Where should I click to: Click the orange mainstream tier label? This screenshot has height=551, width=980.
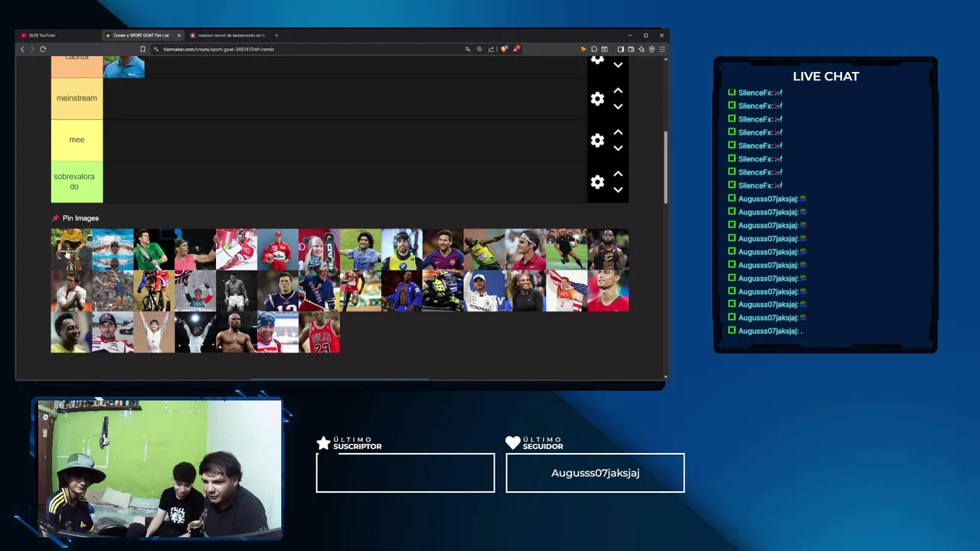77,99
